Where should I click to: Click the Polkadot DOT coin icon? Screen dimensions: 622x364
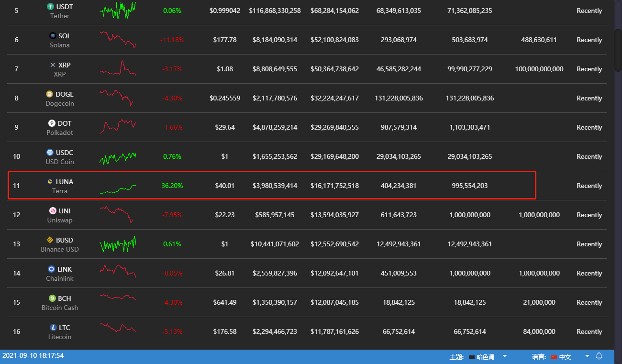coord(52,123)
